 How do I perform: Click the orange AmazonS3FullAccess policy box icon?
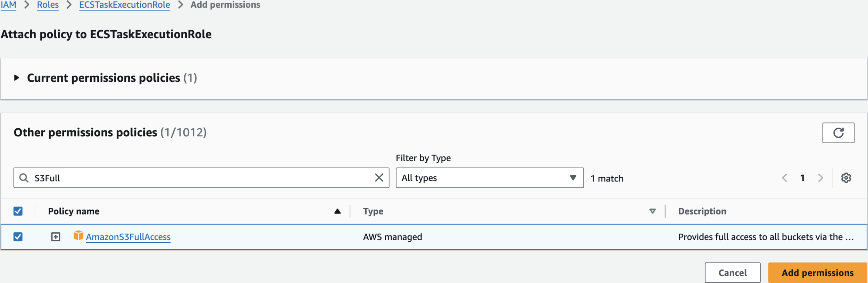tap(78, 236)
